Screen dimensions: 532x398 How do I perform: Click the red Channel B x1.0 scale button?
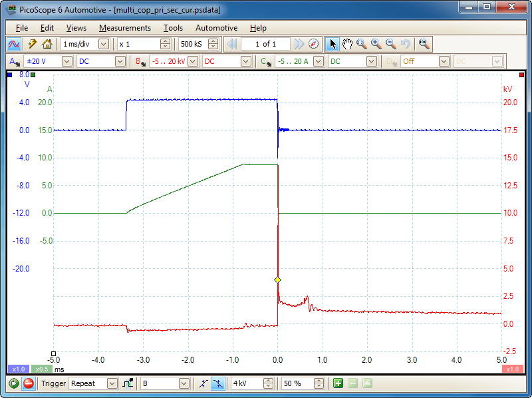(512, 369)
